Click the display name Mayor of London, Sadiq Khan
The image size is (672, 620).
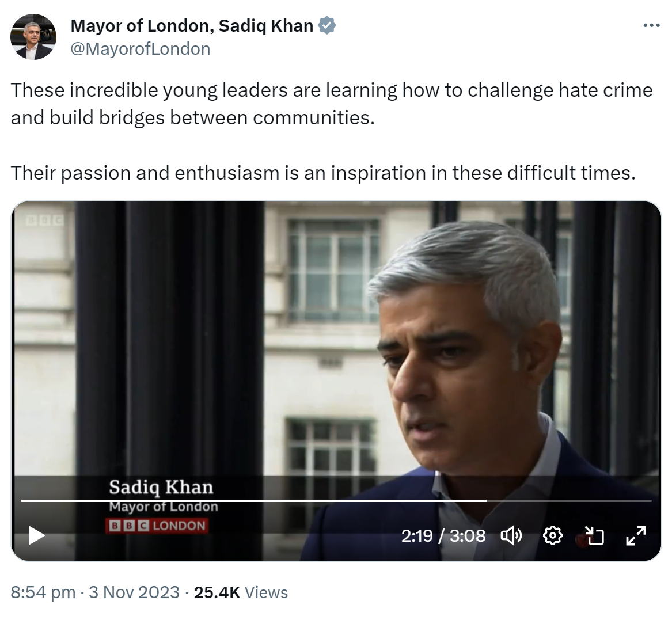coord(192,25)
